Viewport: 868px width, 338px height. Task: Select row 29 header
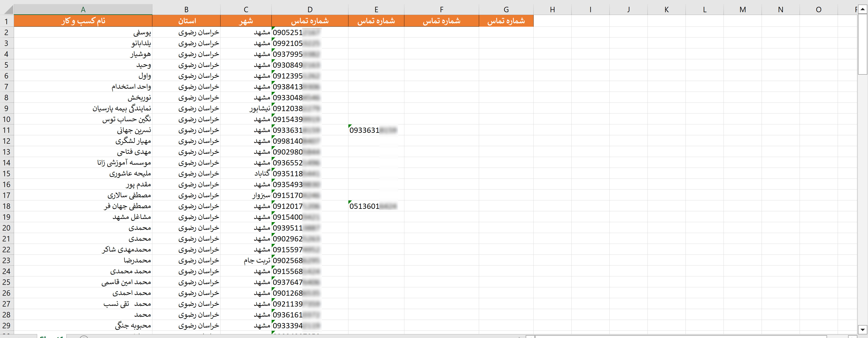click(x=7, y=326)
